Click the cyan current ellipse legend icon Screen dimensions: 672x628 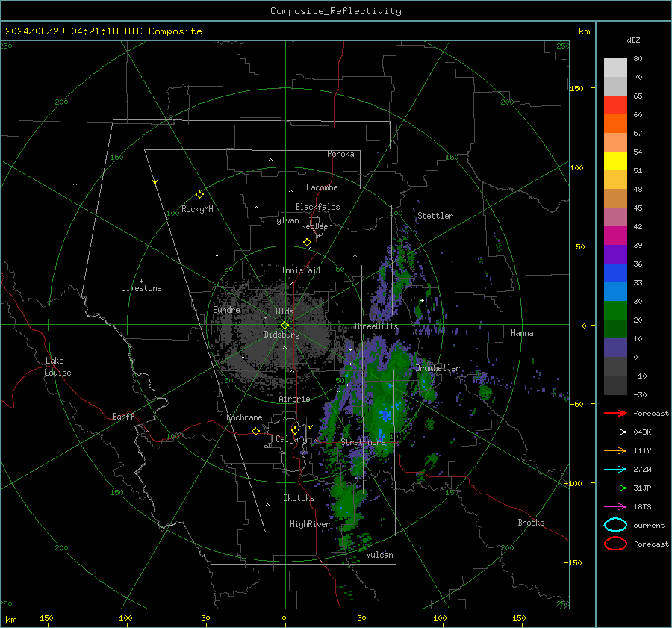click(x=615, y=525)
